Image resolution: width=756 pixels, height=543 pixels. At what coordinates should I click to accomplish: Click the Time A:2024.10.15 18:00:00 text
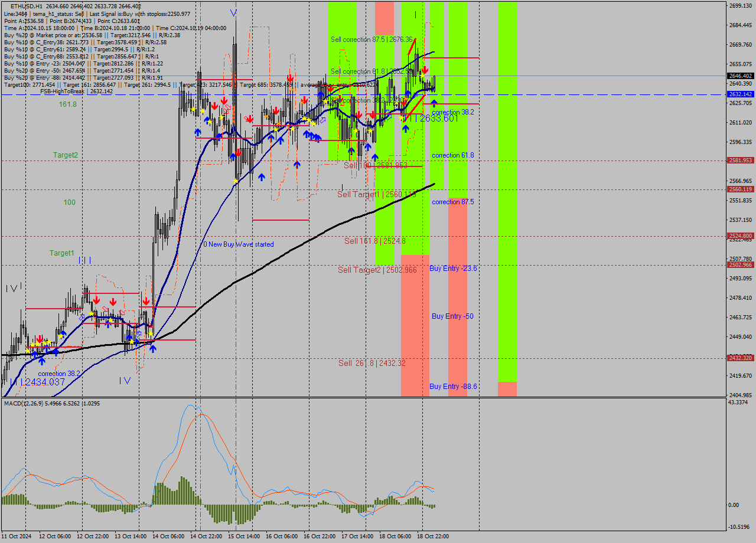point(40,28)
